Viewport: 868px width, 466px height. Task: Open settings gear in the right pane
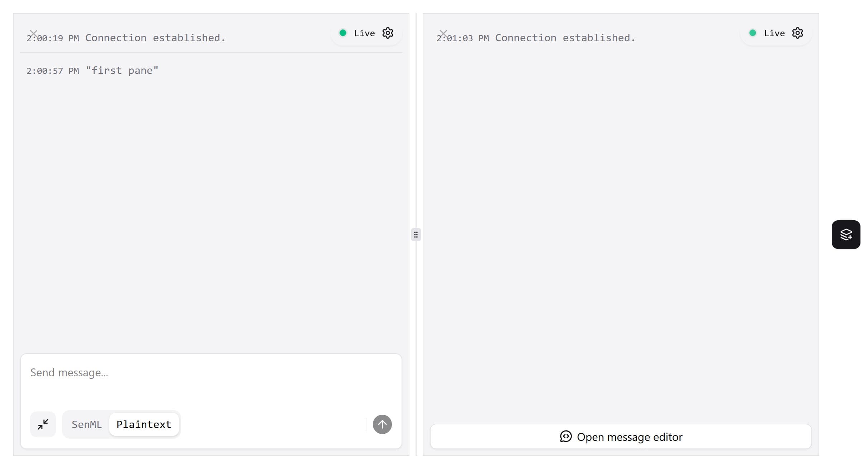pyautogui.click(x=797, y=33)
